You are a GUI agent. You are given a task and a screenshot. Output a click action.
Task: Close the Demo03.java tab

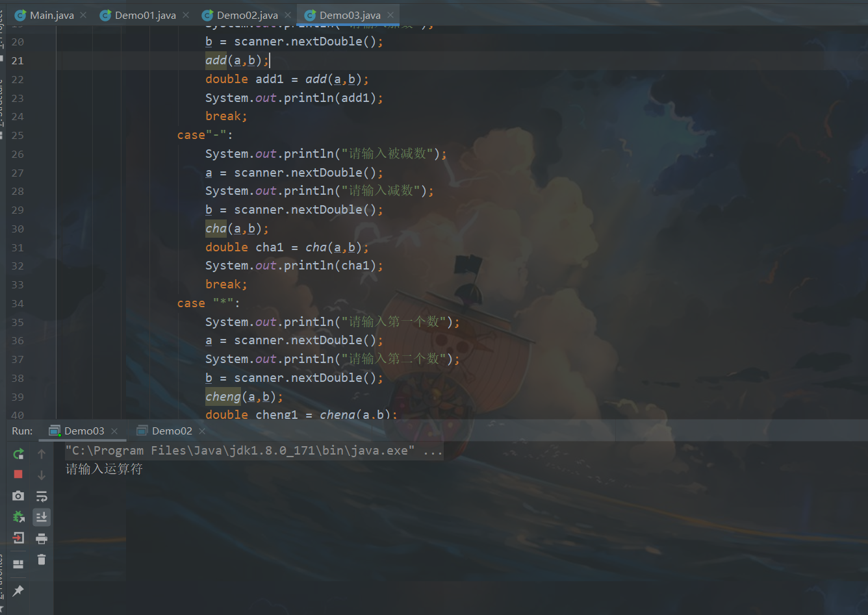390,15
